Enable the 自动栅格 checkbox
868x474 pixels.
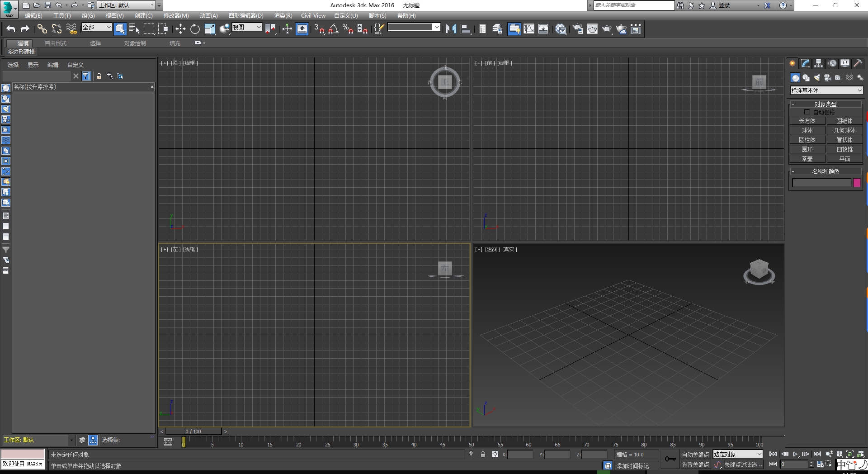point(807,112)
